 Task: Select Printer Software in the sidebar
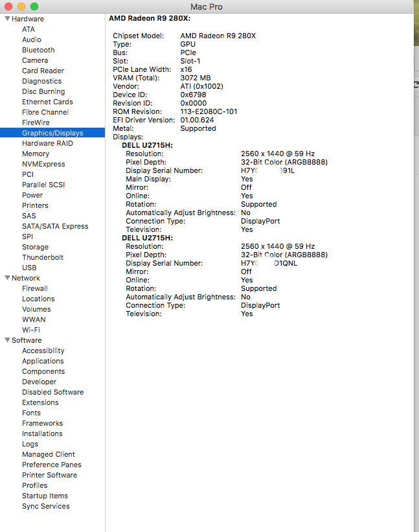[49, 475]
